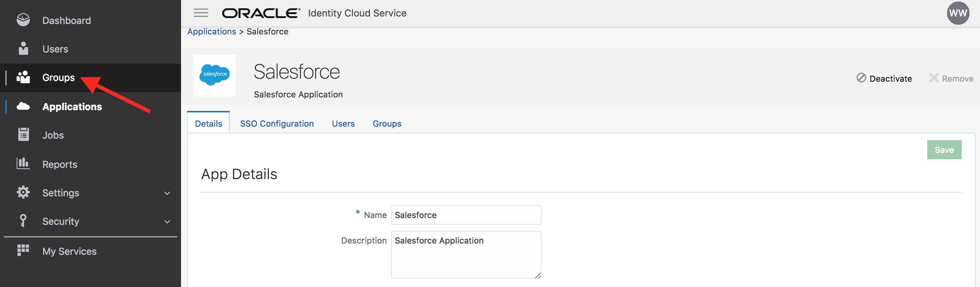Switch to the Groups tab
Screen dimensions: 980x287
pyautogui.click(x=387, y=124)
